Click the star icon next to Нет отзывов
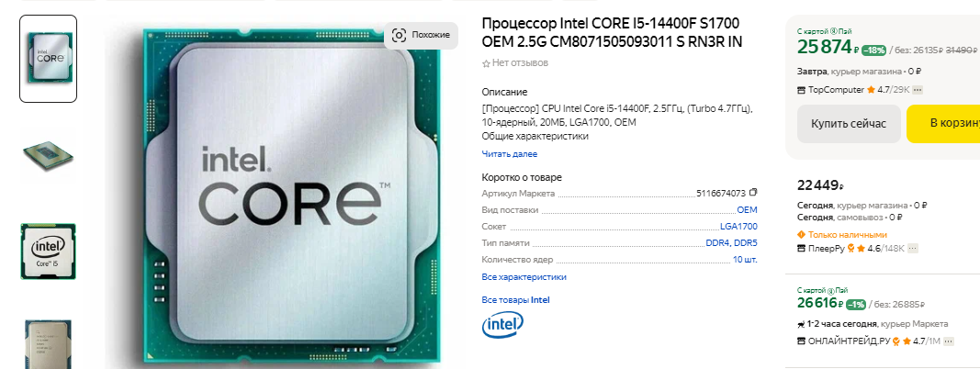Screen dimensions: 980x369 pyautogui.click(x=486, y=63)
